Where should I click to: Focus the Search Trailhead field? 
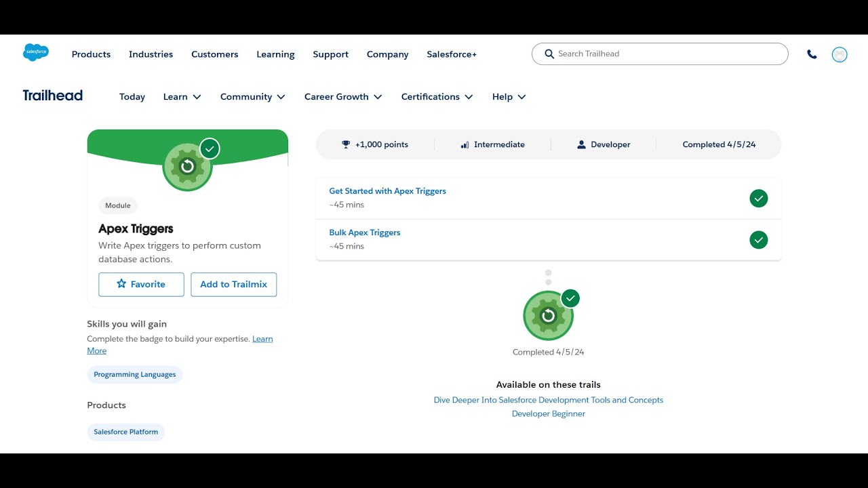[x=660, y=54]
